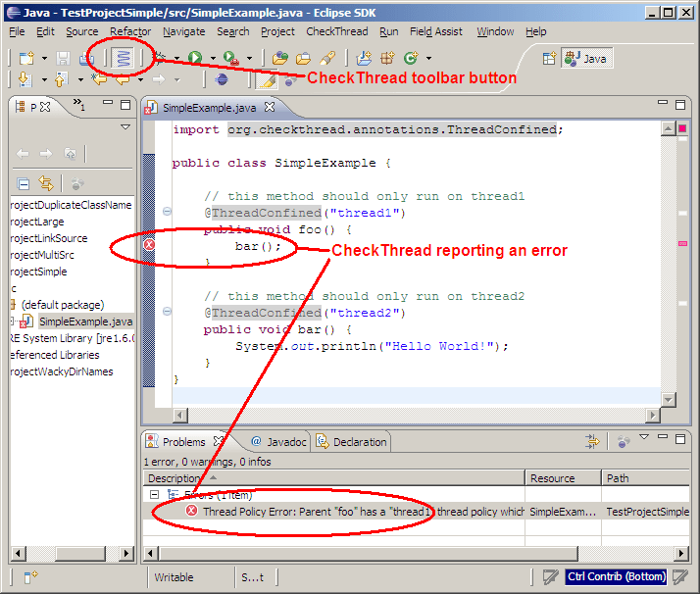Click the green Run button
Viewport: 700px width, 594px height.
point(195,58)
